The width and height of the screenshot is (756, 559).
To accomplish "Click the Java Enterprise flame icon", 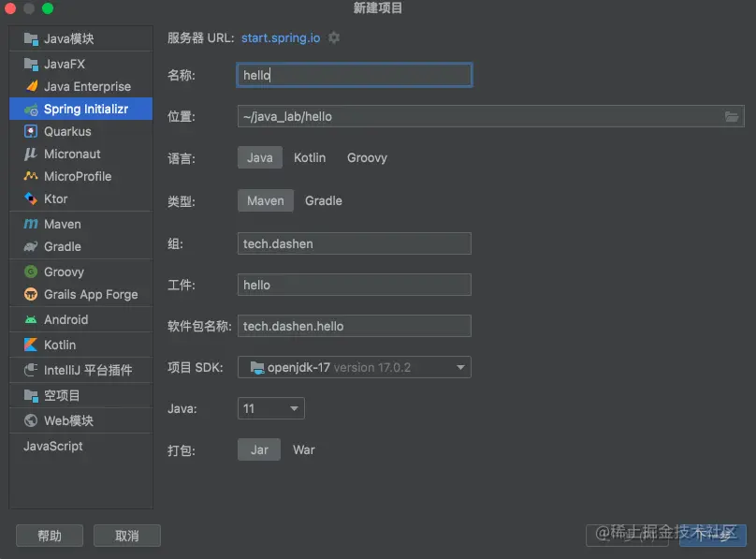I will (31, 86).
